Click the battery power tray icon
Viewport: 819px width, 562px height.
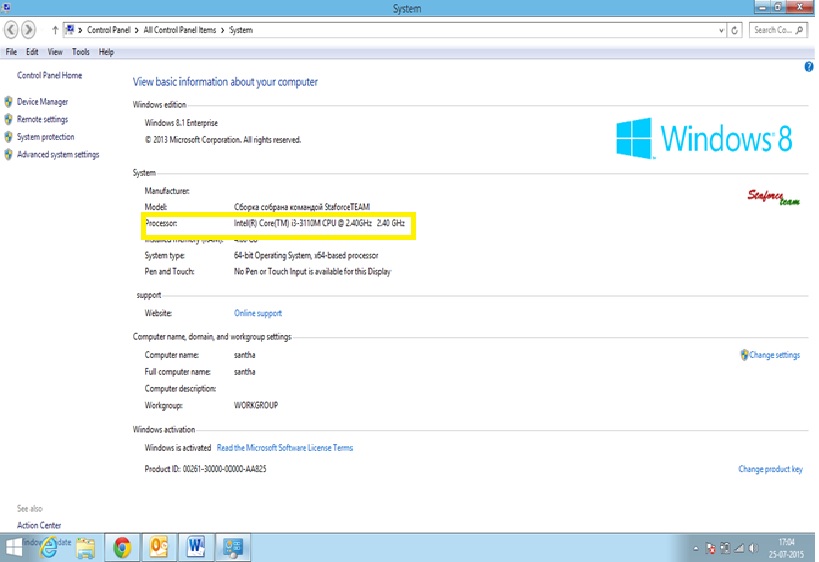click(725, 548)
